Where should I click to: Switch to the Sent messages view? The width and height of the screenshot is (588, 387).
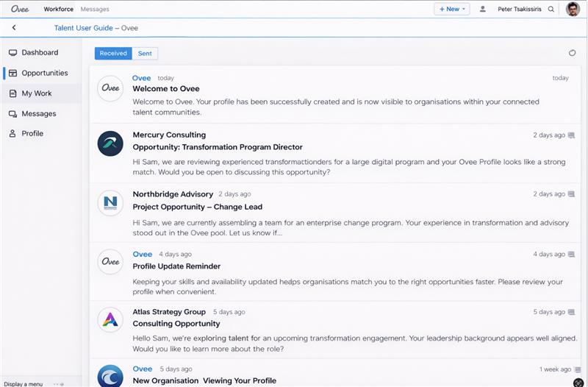(146, 53)
